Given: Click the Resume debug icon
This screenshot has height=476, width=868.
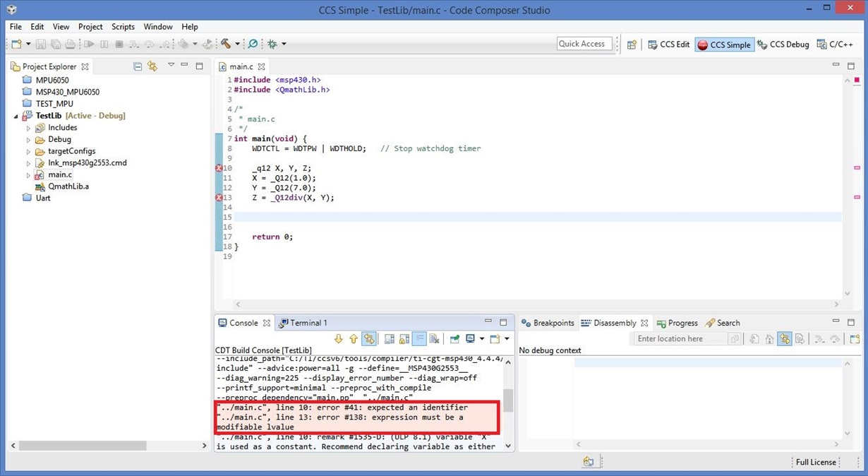Looking at the screenshot, I should 89,44.
